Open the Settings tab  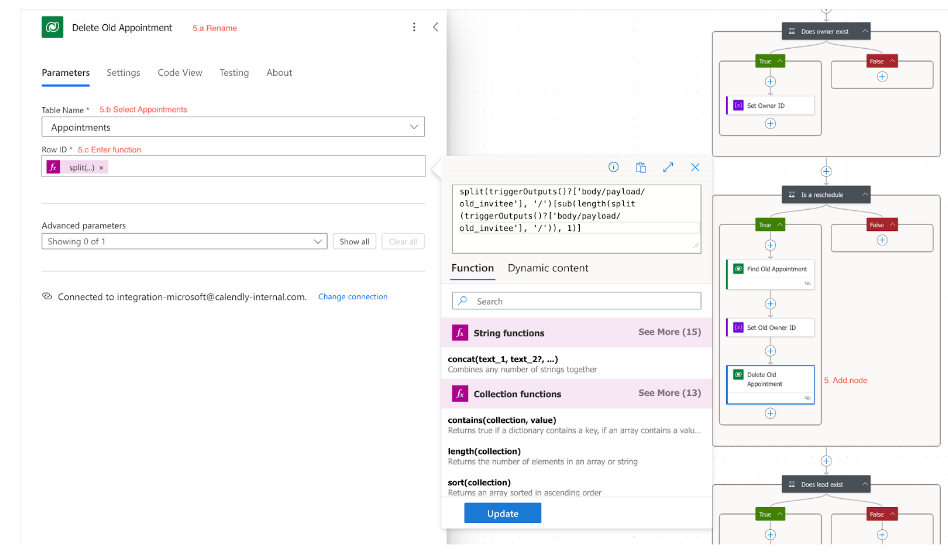(123, 72)
